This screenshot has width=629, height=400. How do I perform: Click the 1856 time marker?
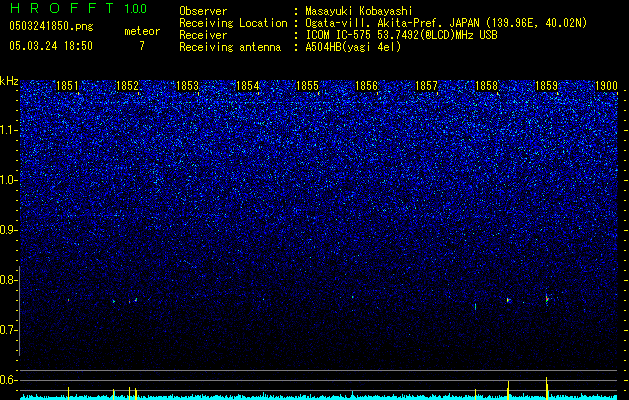point(367,86)
